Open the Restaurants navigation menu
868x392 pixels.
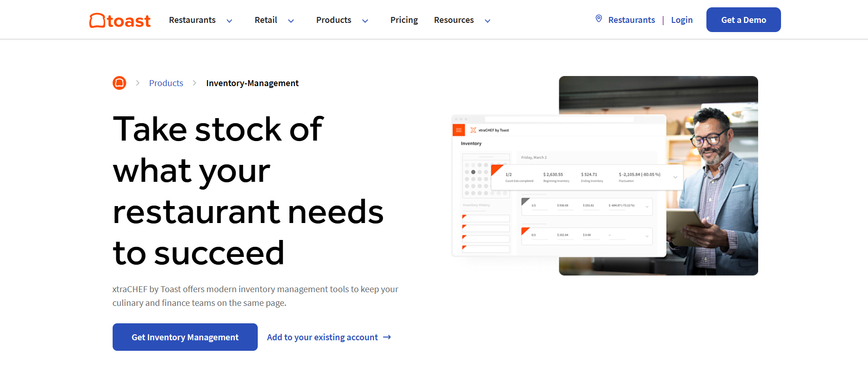coord(192,20)
